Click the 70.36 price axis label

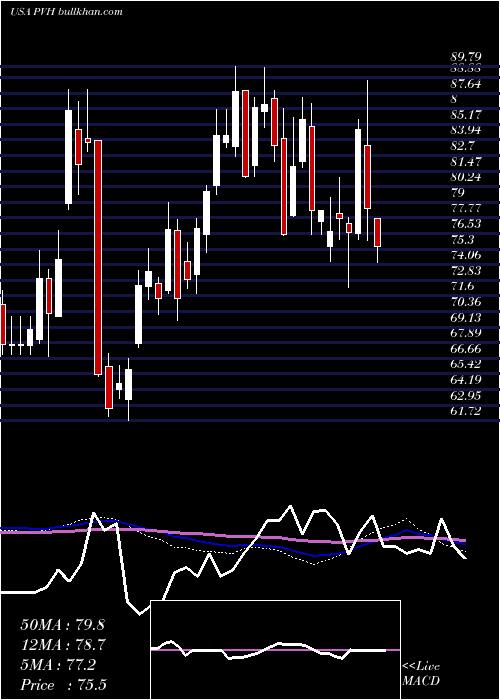(466, 302)
